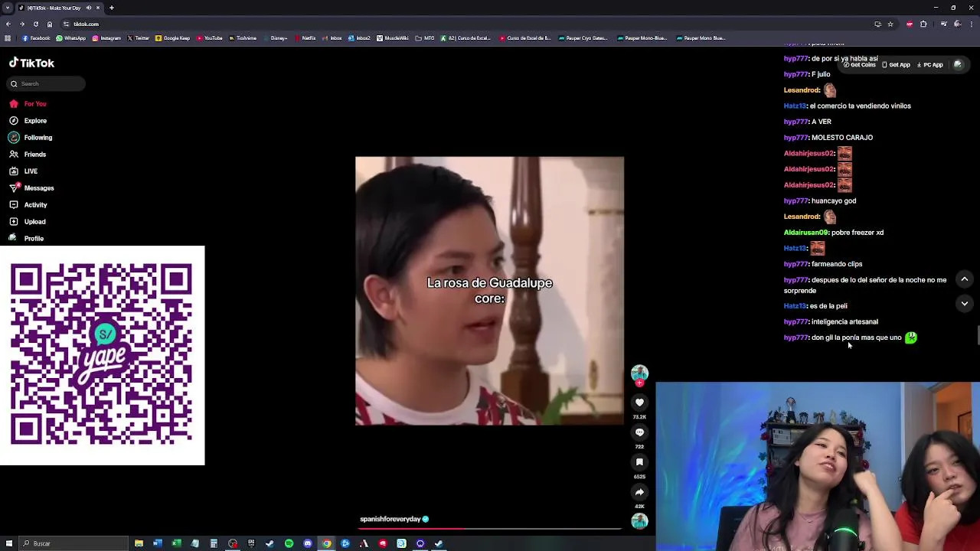Launch Excel from the taskbar
980x551 pixels.
[176, 543]
